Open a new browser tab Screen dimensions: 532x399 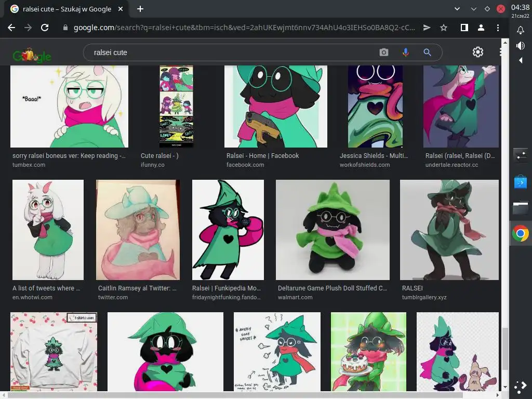pos(140,9)
